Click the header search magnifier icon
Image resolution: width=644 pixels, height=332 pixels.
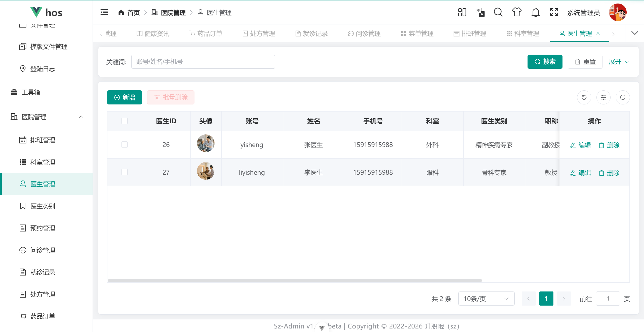tap(498, 12)
